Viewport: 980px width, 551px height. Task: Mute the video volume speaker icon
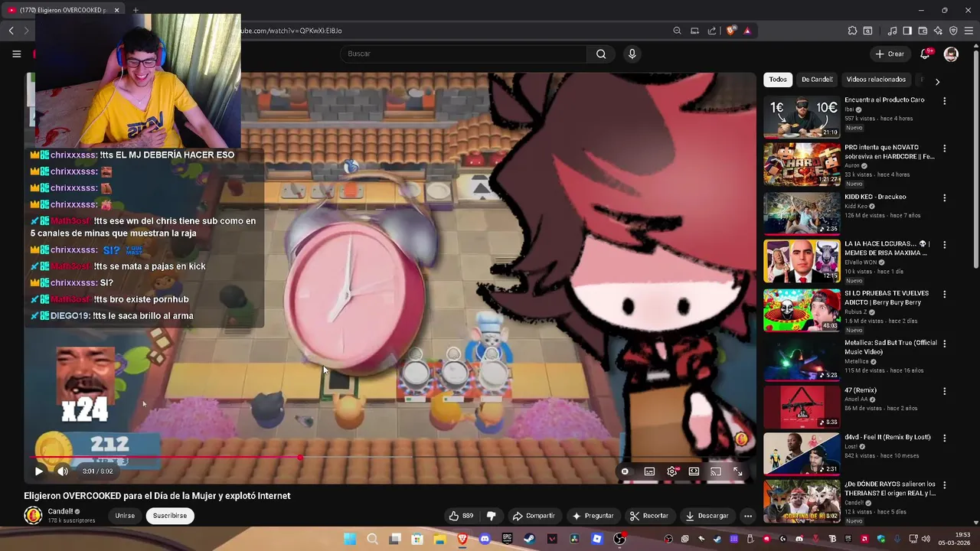click(x=63, y=471)
